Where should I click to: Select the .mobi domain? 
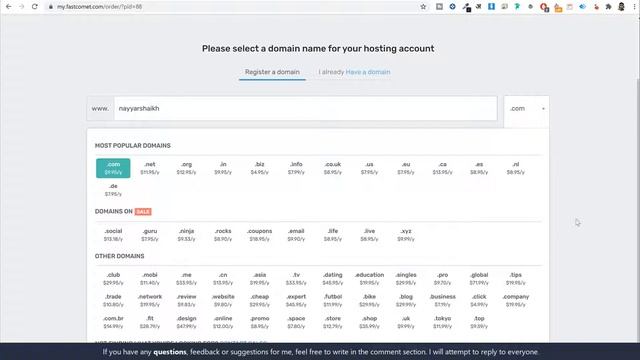coord(150,279)
